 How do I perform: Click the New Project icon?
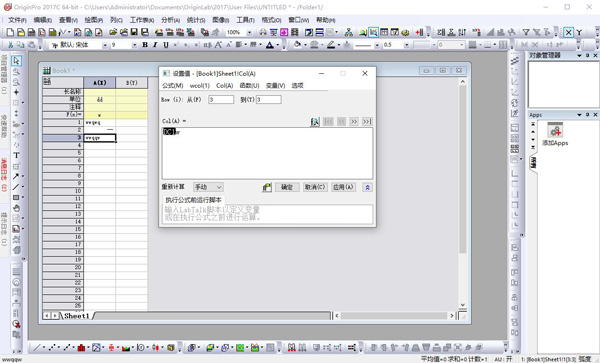click(x=10, y=33)
